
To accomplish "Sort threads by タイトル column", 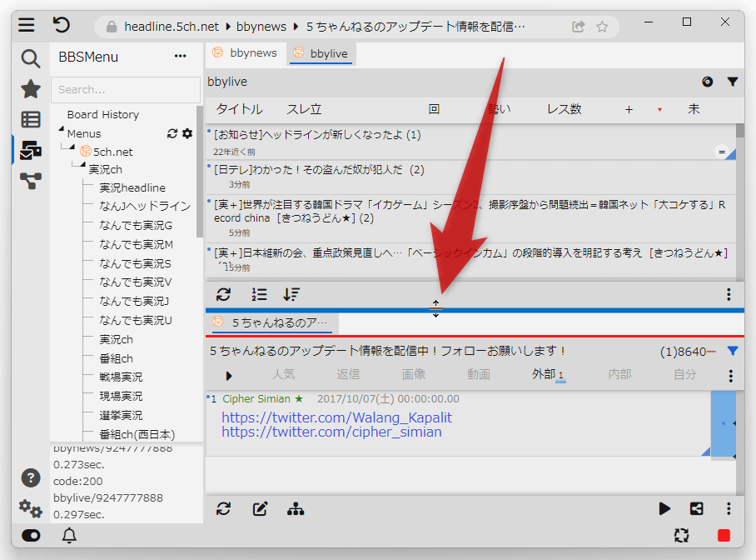I will [x=239, y=109].
